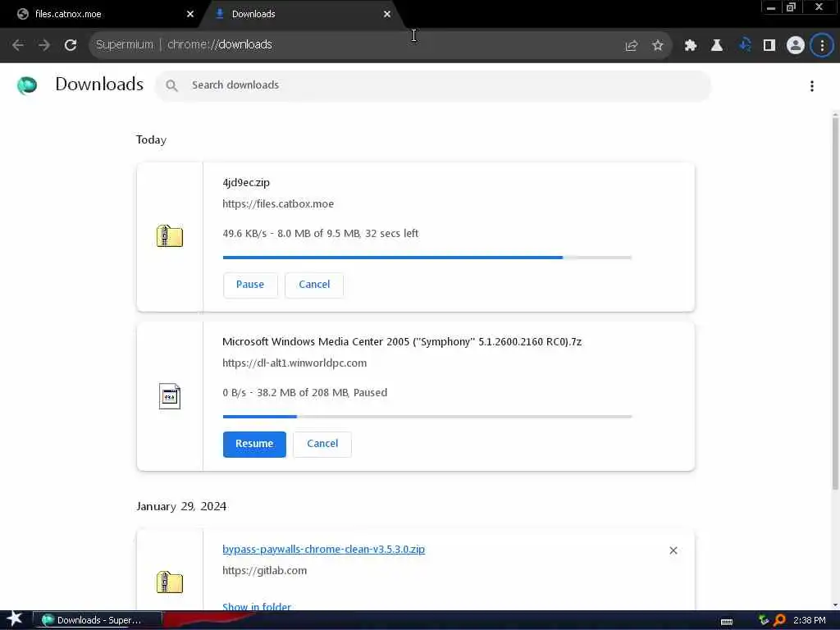The width and height of the screenshot is (840, 630).
Task: Click the January 29, 2024 date heading
Action: click(181, 507)
